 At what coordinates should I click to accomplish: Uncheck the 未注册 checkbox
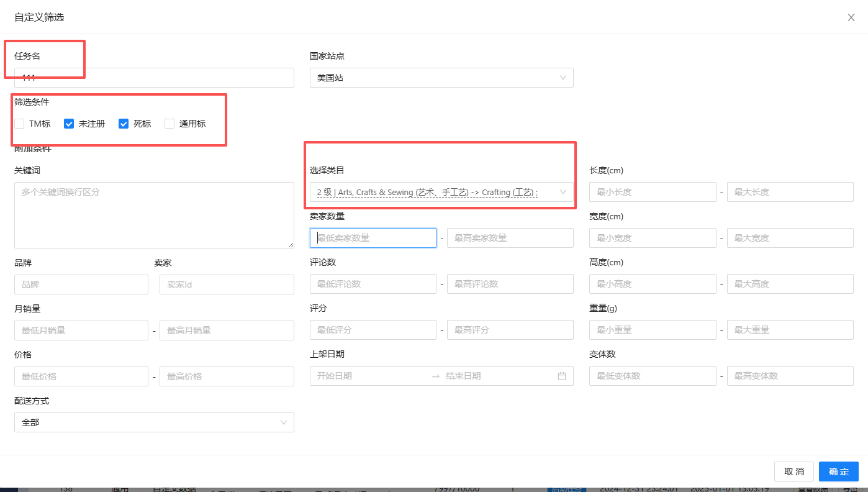coord(69,124)
